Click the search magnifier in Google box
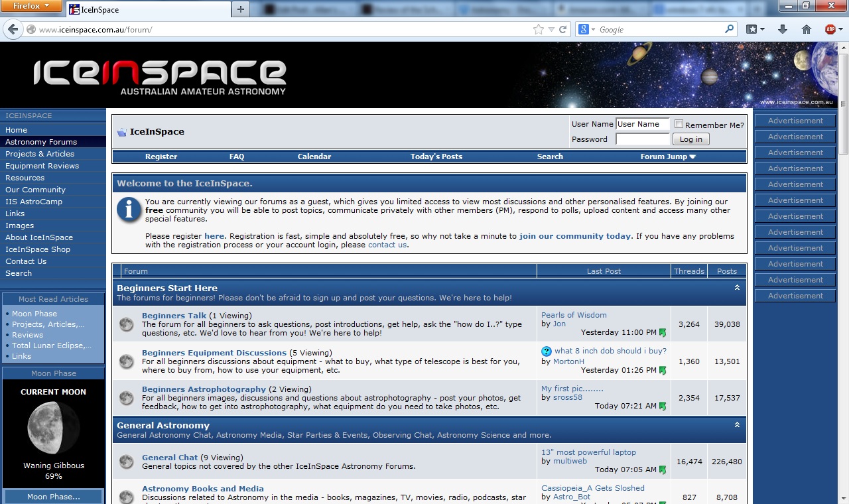The width and height of the screenshot is (849, 504). (x=730, y=29)
